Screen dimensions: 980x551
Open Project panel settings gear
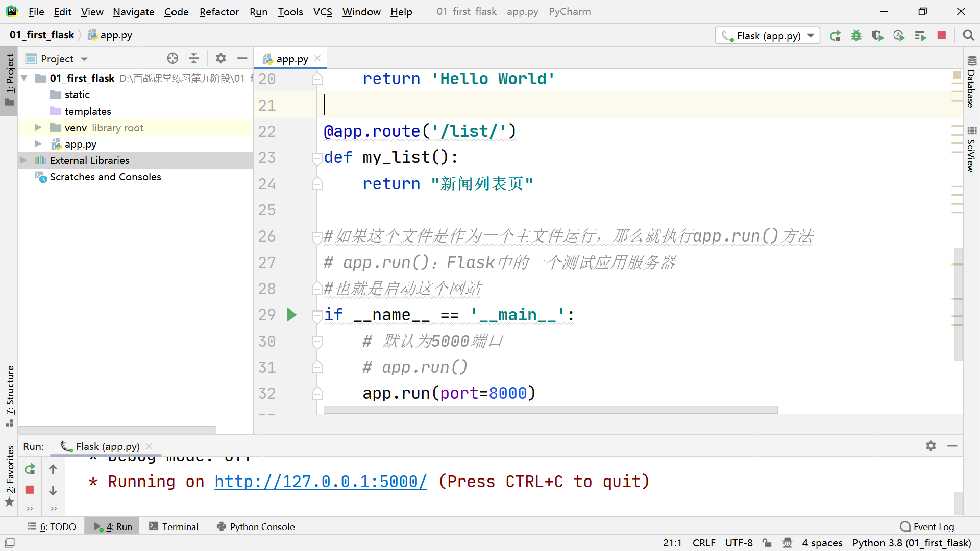(x=220, y=58)
